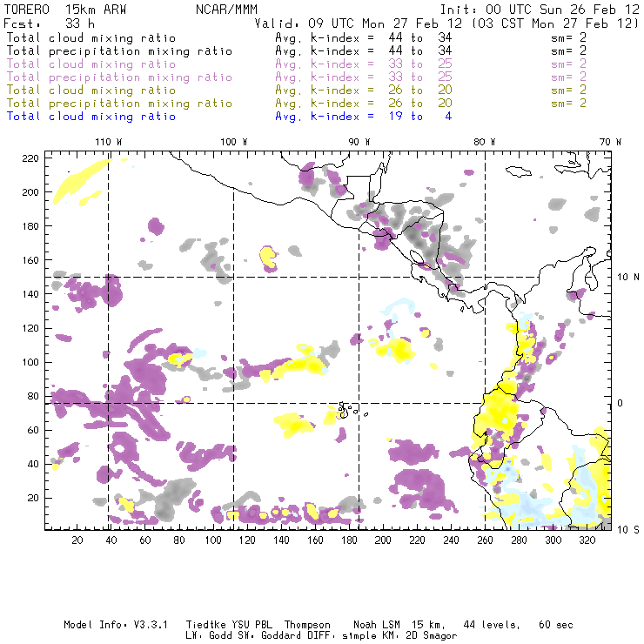
Task: Click the x-axis grid label '220'
Action: point(417,540)
